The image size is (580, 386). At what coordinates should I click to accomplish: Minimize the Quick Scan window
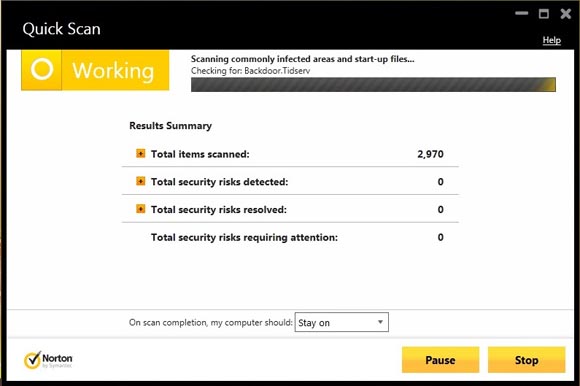pyautogui.click(x=522, y=14)
